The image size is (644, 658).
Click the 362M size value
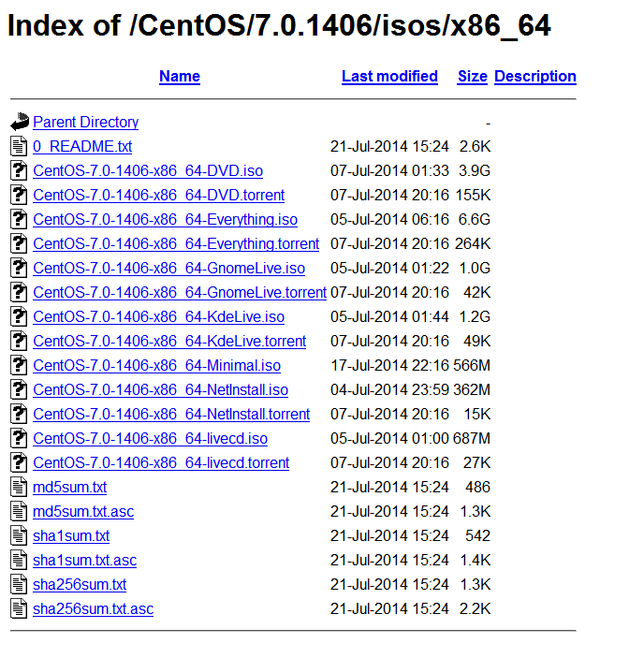click(x=472, y=390)
